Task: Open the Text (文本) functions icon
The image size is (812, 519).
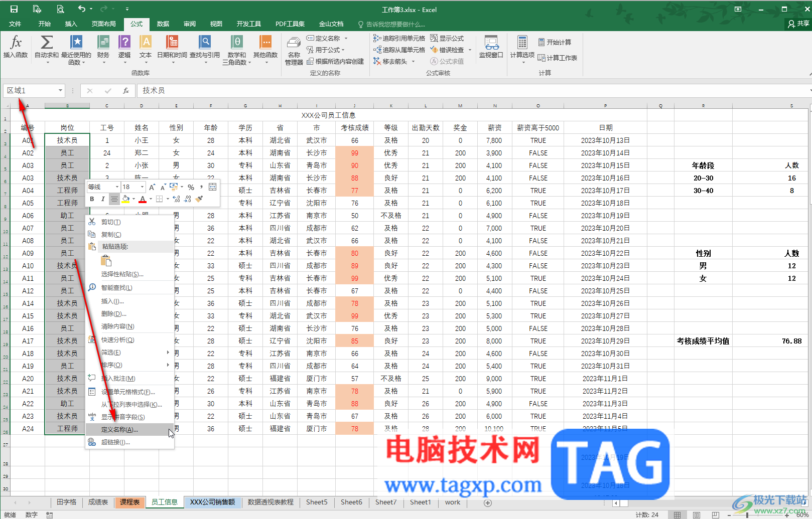Action: (x=146, y=42)
